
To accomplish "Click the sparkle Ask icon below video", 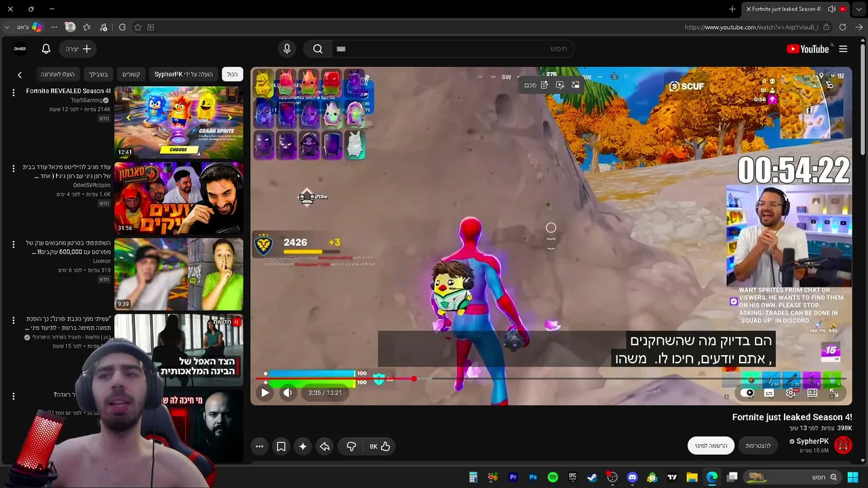I will (x=303, y=446).
